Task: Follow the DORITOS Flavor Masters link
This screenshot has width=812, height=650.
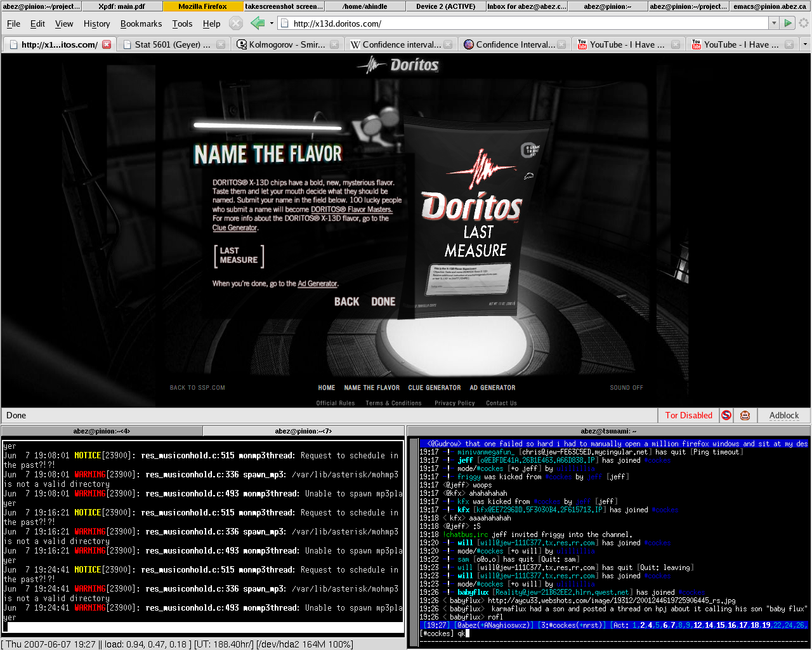Action: [x=351, y=209]
